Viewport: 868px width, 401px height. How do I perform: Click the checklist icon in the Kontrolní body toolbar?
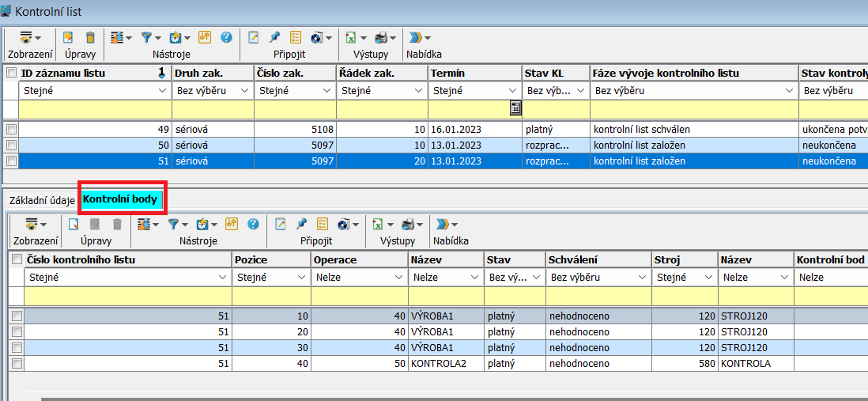[x=322, y=224]
